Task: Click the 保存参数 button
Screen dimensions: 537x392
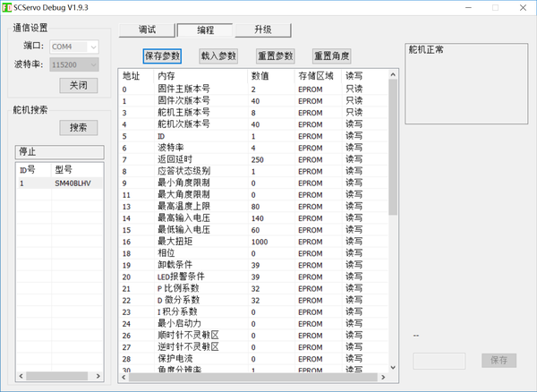Action: (x=162, y=56)
